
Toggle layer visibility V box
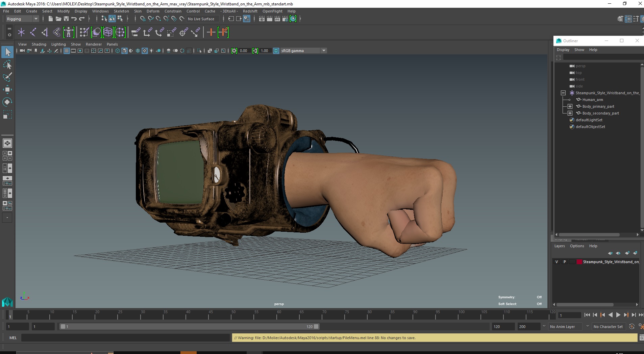557,262
